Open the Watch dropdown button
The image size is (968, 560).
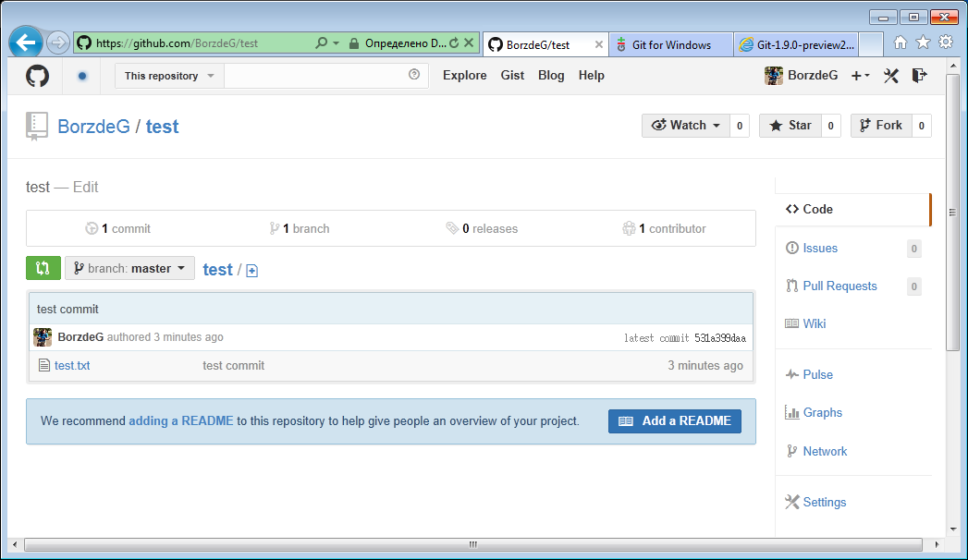click(686, 126)
